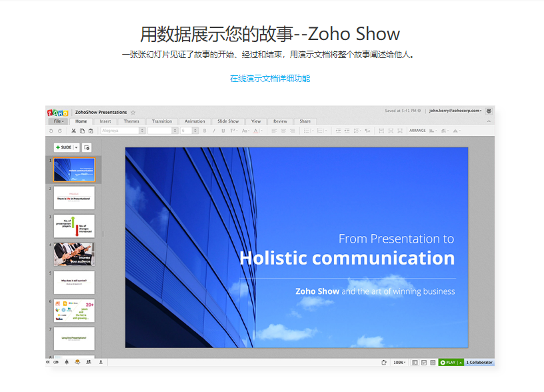The image size is (544, 392).
Task: Click the increase indent icon
Action: pos(347,131)
